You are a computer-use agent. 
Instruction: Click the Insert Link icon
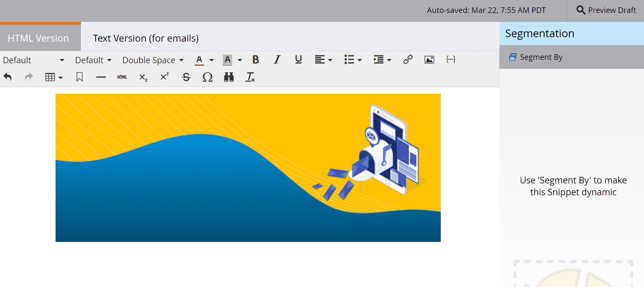(x=408, y=60)
